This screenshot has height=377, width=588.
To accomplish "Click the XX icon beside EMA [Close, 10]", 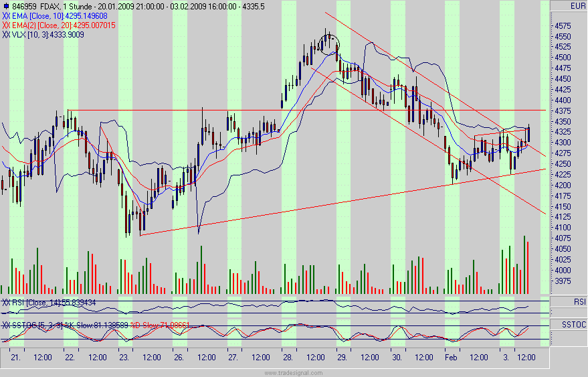I will [x=6, y=16].
